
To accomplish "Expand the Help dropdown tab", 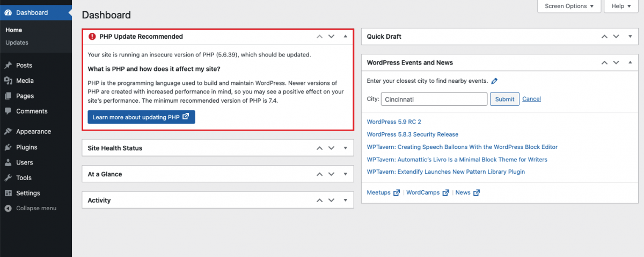I will coord(621,6).
